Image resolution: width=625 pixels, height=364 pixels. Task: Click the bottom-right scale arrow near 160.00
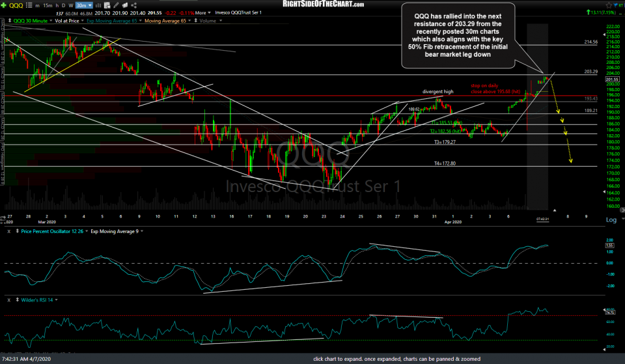(622, 209)
